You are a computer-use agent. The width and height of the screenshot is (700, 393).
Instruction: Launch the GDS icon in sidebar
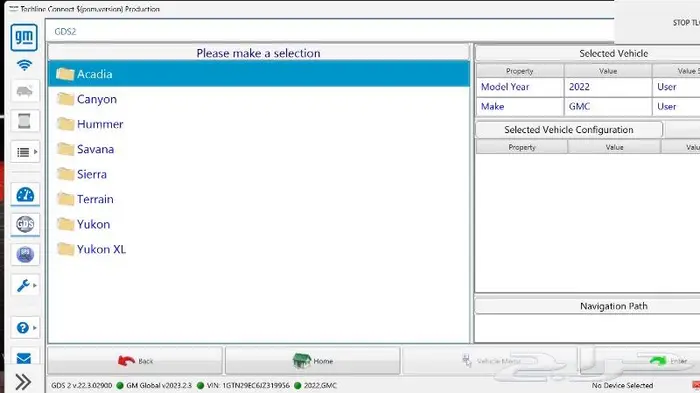coord(25,224)
